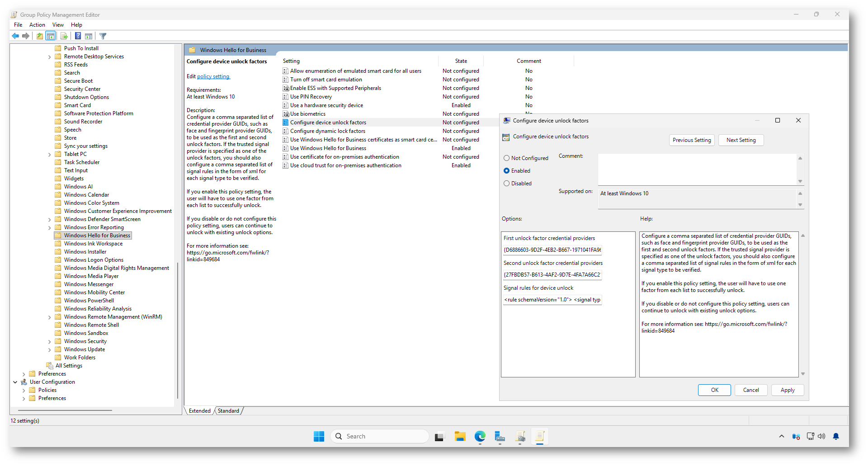Click the icon beside 'Use Windows Hello for Business' setting

click(286, 148)
